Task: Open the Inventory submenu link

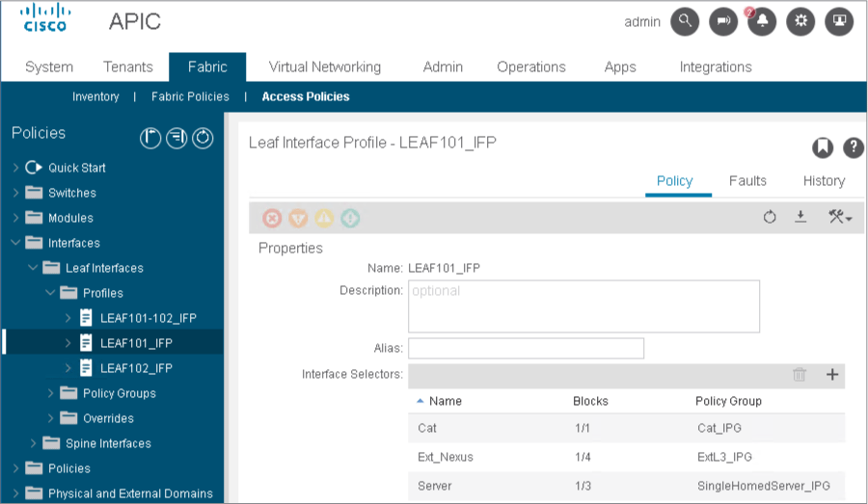Action: (95, 96)
